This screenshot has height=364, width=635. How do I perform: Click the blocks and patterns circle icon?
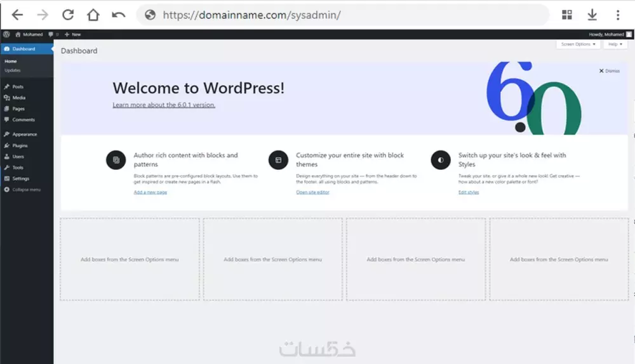pyautogui.click(x=116, y=160)
